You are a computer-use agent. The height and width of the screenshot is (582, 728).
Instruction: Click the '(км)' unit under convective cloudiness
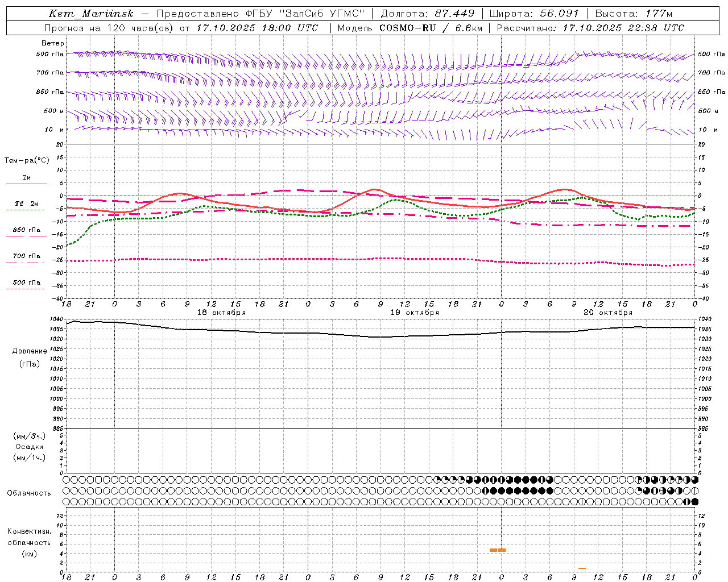(30, 554)
